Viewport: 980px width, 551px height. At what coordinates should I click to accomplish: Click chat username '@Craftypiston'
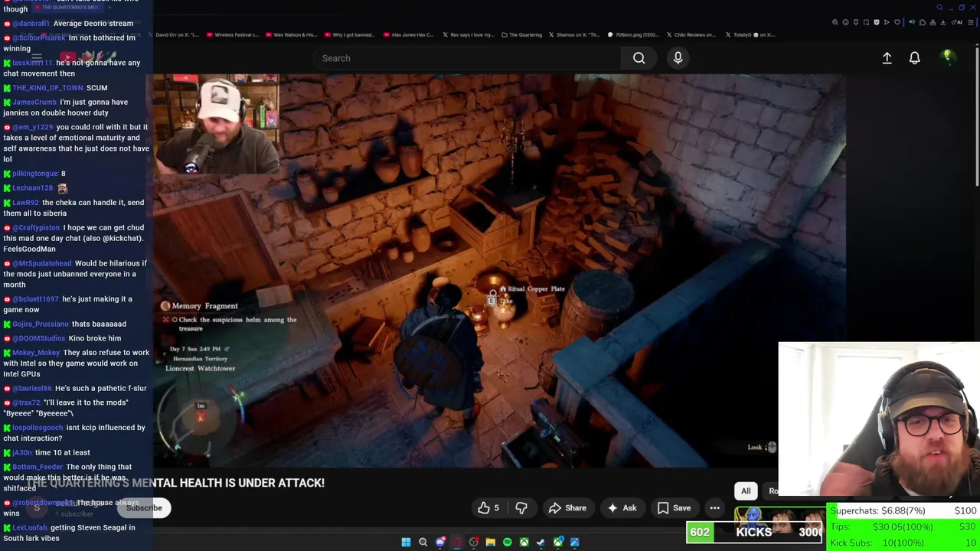click(x=35, y=228)
